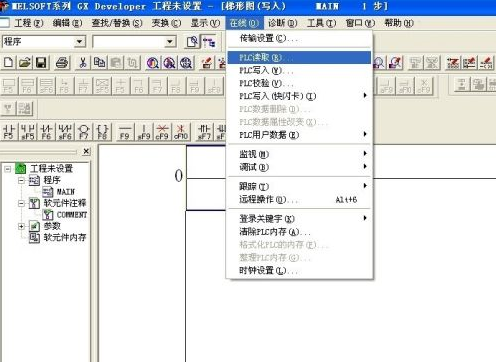The height and width of the screenshot is (362, 496).
Task: Close the project tree panel with X
Action: tap(86, 152)
